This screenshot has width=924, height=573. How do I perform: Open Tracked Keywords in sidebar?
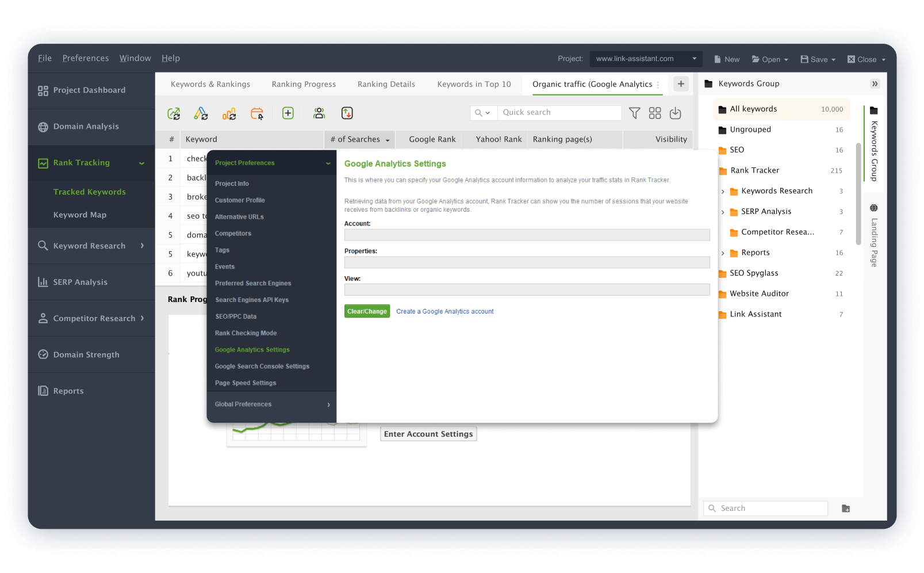[90, 192]
